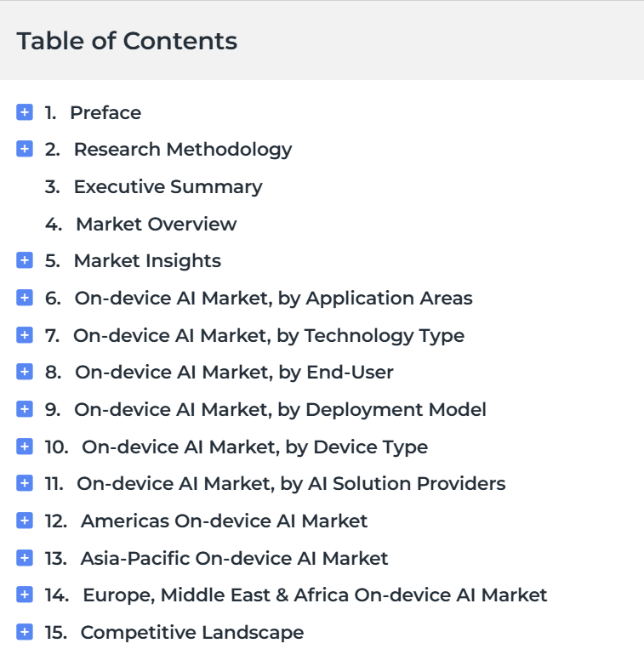Click plus icon beside Deployment Model
The image size is (644, 649).
pyautogui.click(x=25, y=409)
